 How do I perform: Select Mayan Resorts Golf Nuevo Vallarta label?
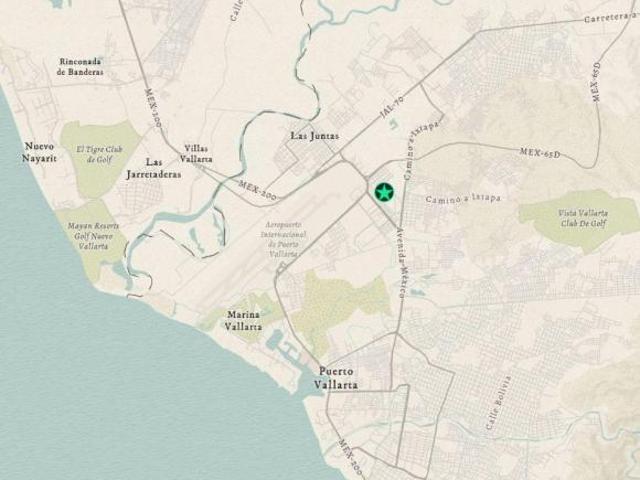pyautogui.click(x=93, y=236)
